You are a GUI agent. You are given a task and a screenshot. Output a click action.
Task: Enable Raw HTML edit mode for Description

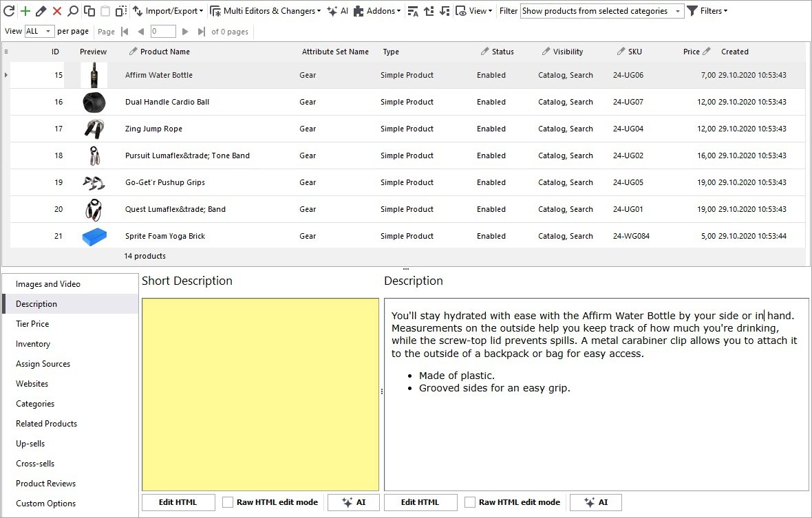click(x=469, y=502)
